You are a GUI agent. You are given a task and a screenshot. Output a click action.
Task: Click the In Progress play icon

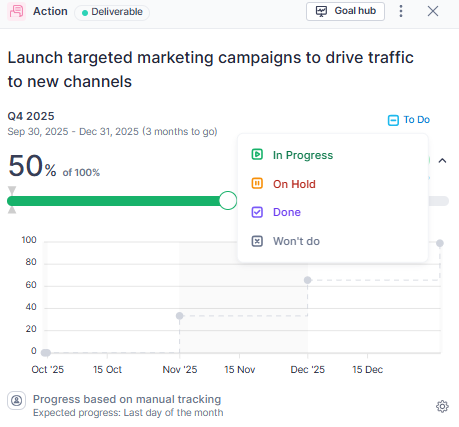pyautogui.click(x=257, y=155)
